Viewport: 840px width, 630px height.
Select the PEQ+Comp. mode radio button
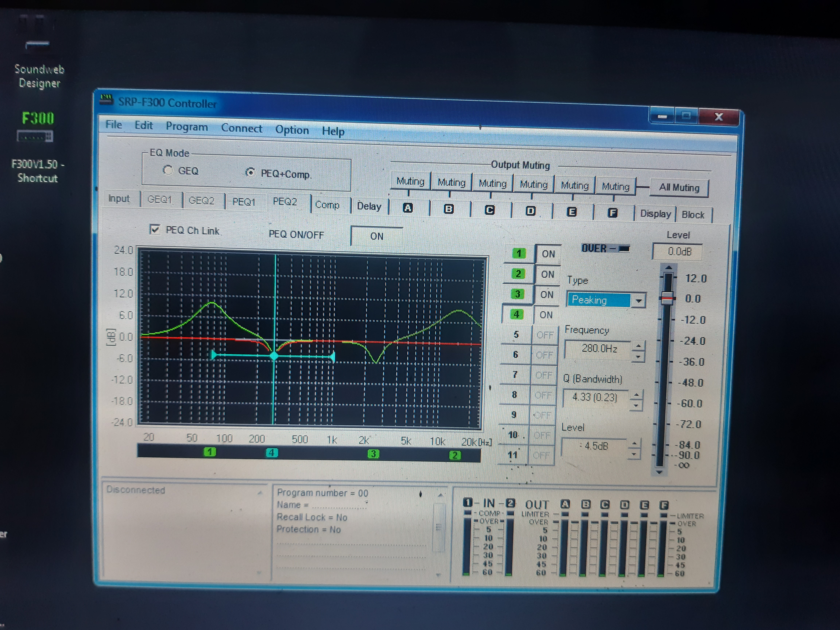click(x=250, y=172)
